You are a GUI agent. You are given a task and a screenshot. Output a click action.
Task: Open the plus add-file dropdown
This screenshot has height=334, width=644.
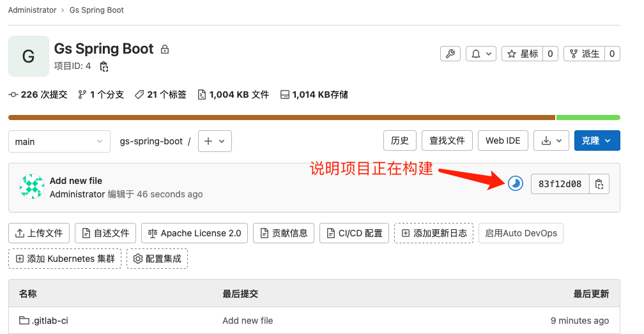(x=215, y=141)
